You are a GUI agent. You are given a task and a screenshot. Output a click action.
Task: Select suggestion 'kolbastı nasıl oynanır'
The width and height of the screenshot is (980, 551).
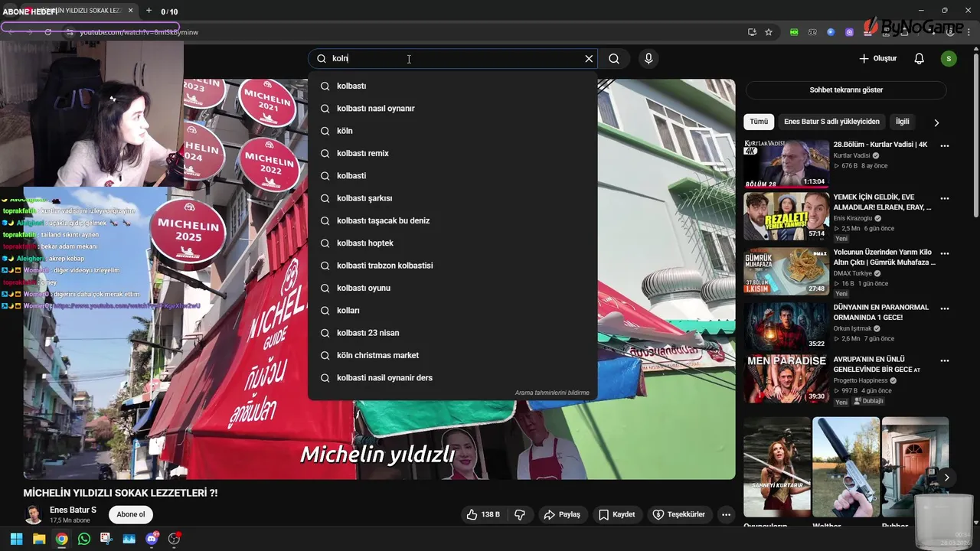[452, 109]
